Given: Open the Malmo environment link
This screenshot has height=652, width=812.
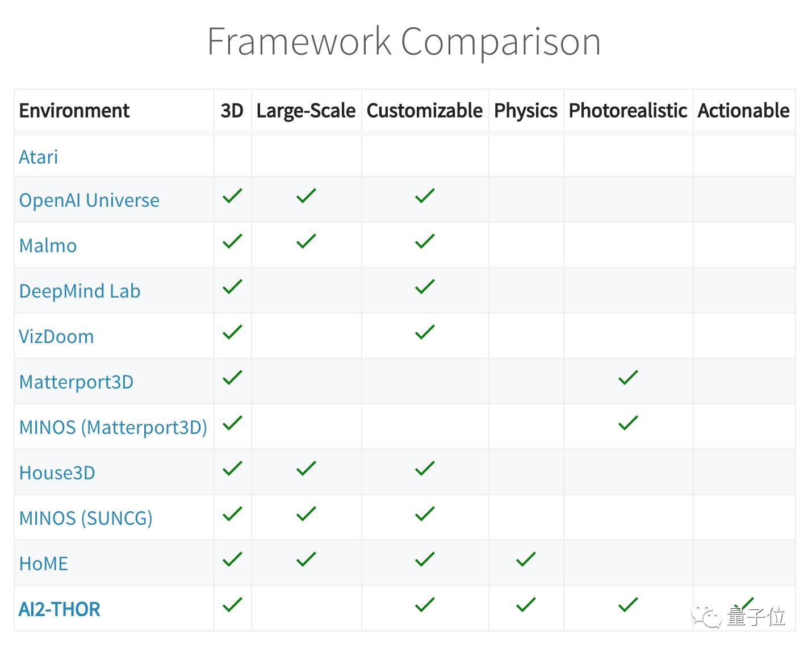Looking at the screenshot, I should pyautogui.click(x=48, y=245).
